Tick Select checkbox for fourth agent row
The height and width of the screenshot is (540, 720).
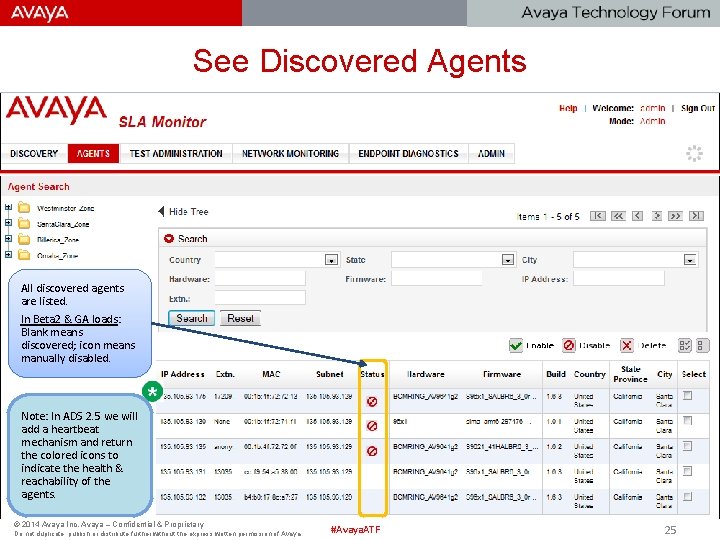click(687, 471)
